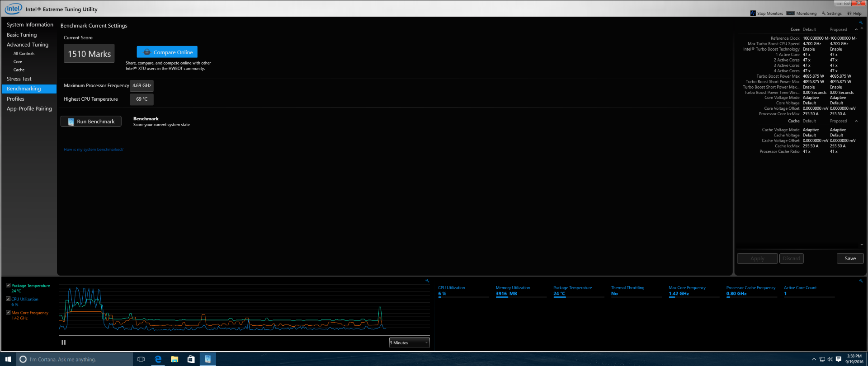Open Stress Test section

click(19, 79)
